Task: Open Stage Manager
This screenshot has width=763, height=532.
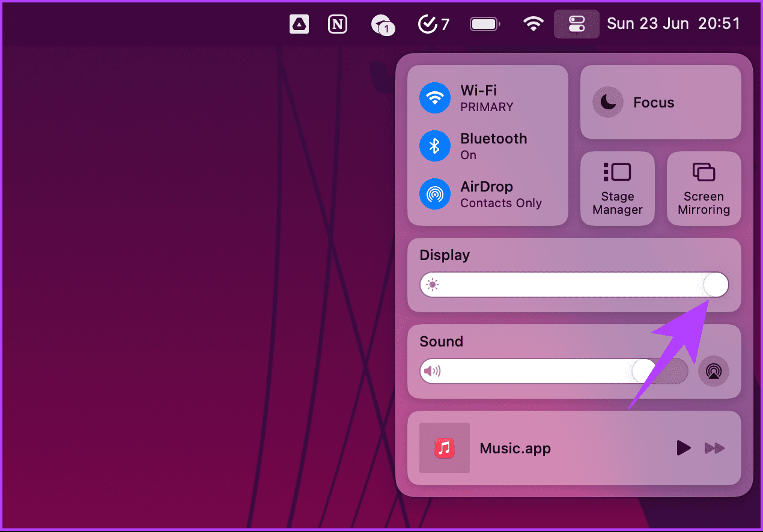Action: [618, 188]
